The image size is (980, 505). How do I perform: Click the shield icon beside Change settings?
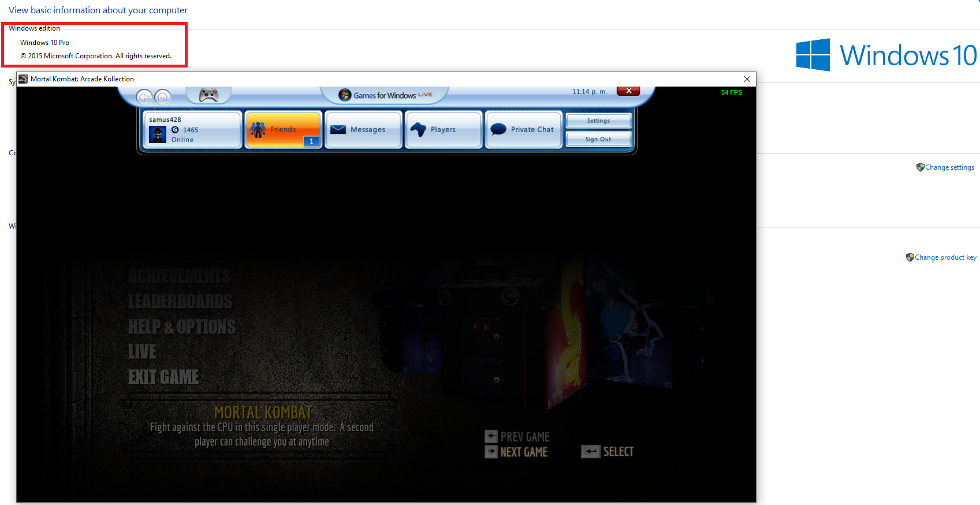click(920, 167)
